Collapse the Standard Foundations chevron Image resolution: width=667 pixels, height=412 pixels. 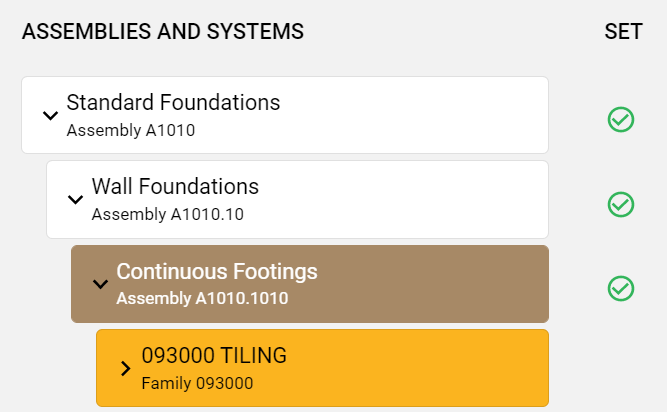click(x=50, y=115)
